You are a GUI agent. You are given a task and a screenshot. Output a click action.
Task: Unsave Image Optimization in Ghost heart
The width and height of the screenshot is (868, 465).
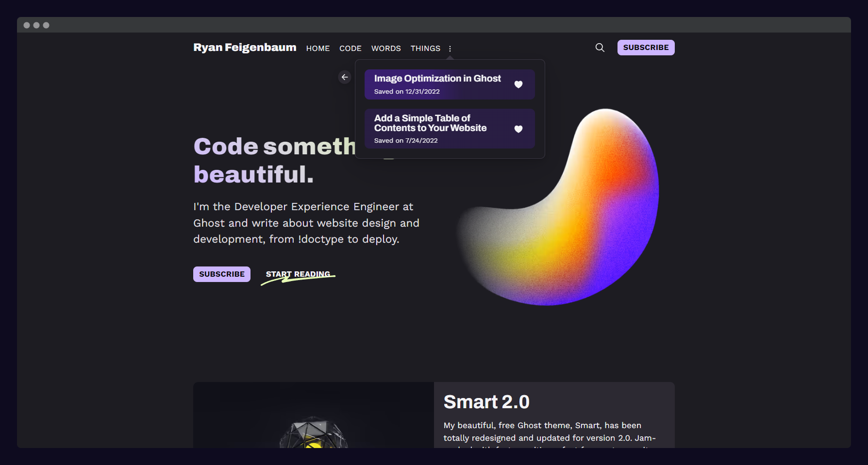pyautogui.click(x=518, y=84)
